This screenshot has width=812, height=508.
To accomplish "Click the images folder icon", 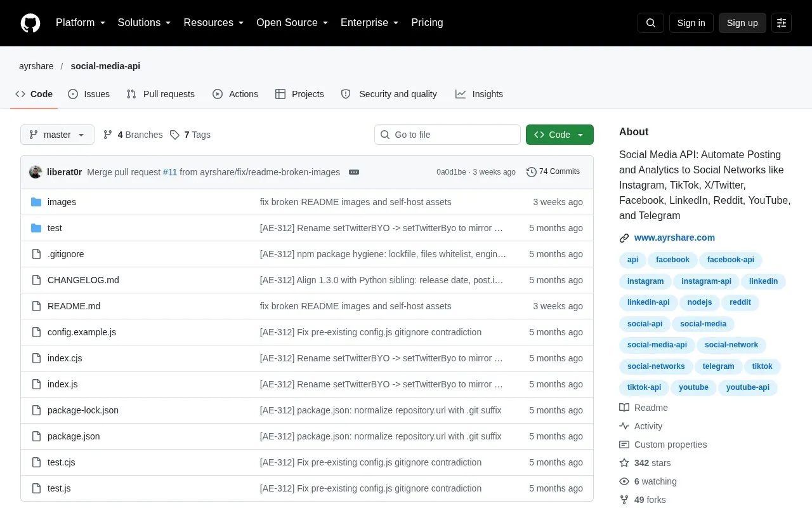I will pos(36,202).
